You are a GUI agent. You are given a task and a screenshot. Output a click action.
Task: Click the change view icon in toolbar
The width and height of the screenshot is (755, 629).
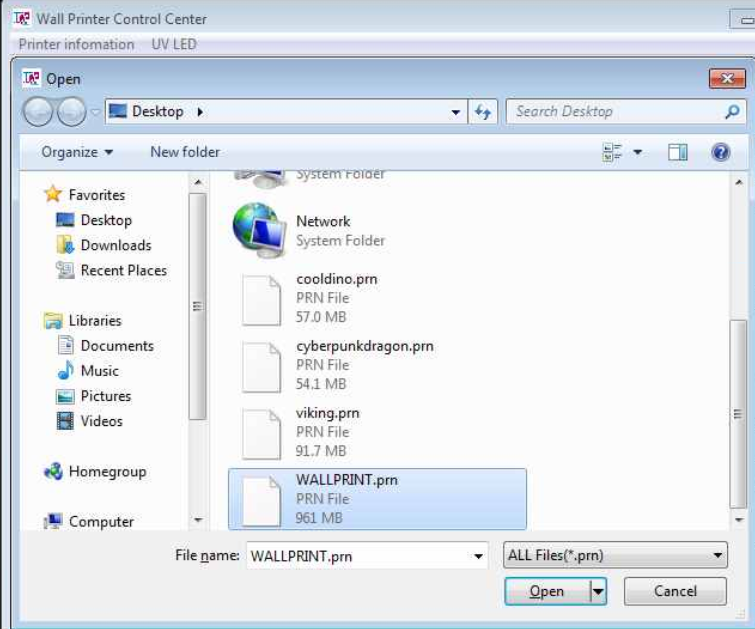coord(612,153)
